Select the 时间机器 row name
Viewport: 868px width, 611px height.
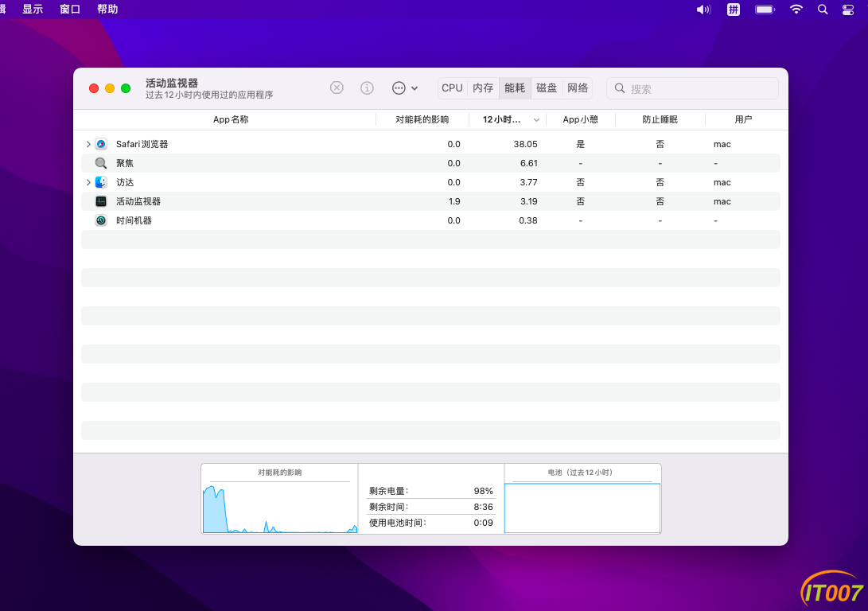(134, 220)
